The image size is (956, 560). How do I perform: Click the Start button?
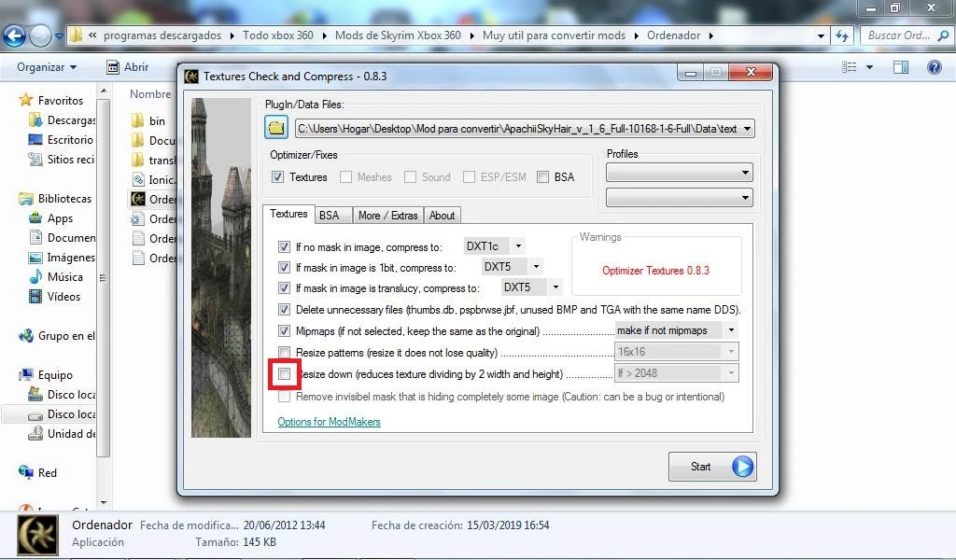712,467
